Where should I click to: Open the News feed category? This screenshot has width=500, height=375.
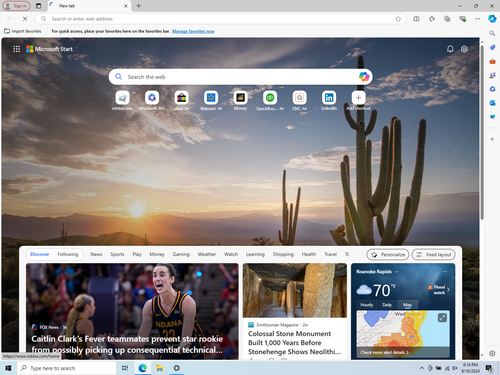coord(96,254)
